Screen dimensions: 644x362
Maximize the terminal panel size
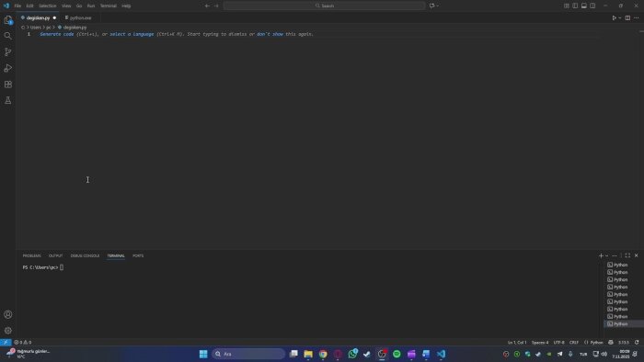(x=627, y=255)
